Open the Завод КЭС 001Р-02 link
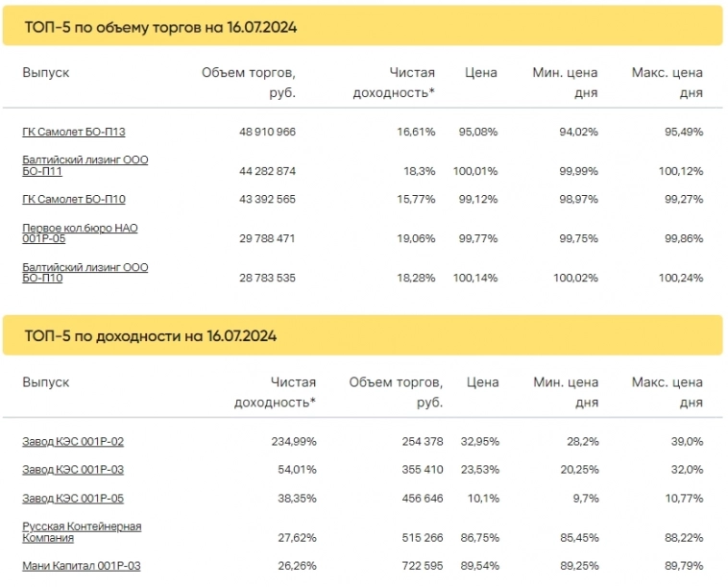 pyautogui.click(x=73, y=442)
